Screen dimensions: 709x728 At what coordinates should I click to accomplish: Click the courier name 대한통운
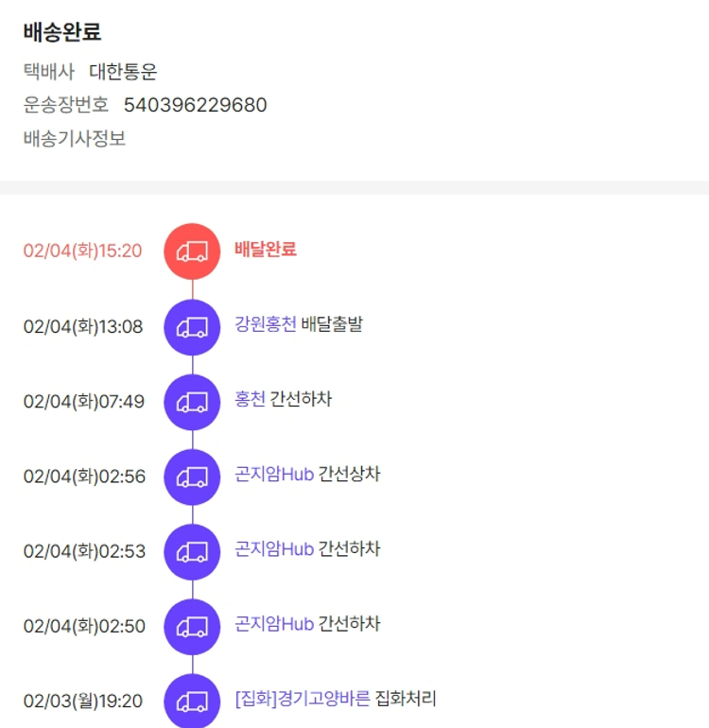pyautogui.click(x=124, y=72)
